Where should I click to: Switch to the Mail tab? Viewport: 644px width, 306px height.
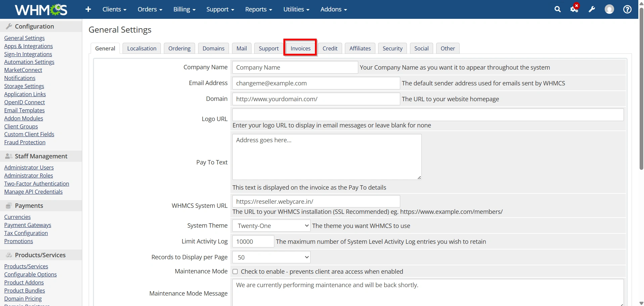pos(242,48)
